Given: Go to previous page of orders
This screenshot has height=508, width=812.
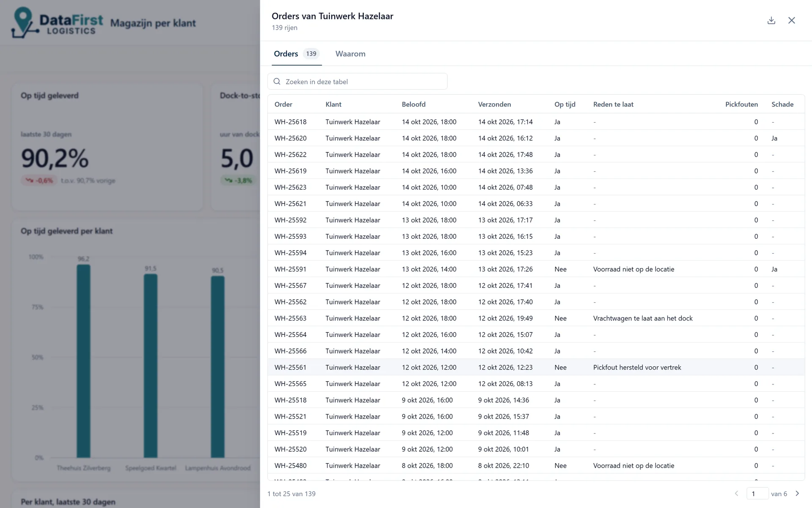Looking at the screenshot, I should [x=736, y=494].
